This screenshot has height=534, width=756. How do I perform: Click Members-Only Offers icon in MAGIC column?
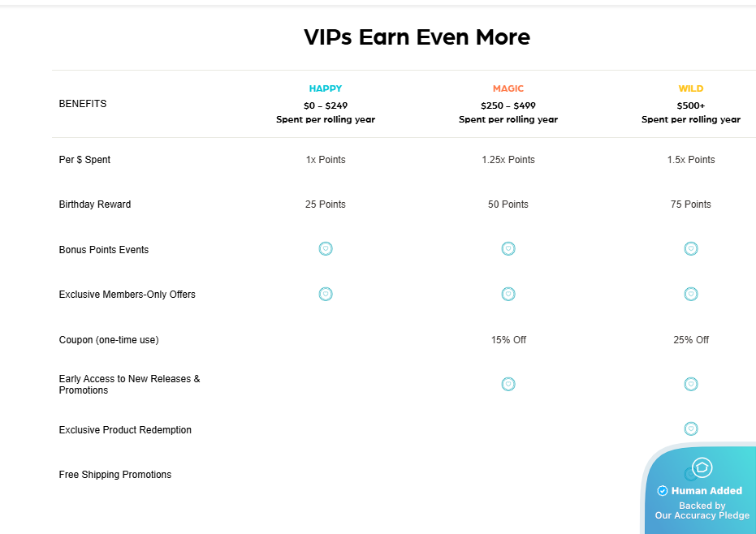(x=508, y=293)
